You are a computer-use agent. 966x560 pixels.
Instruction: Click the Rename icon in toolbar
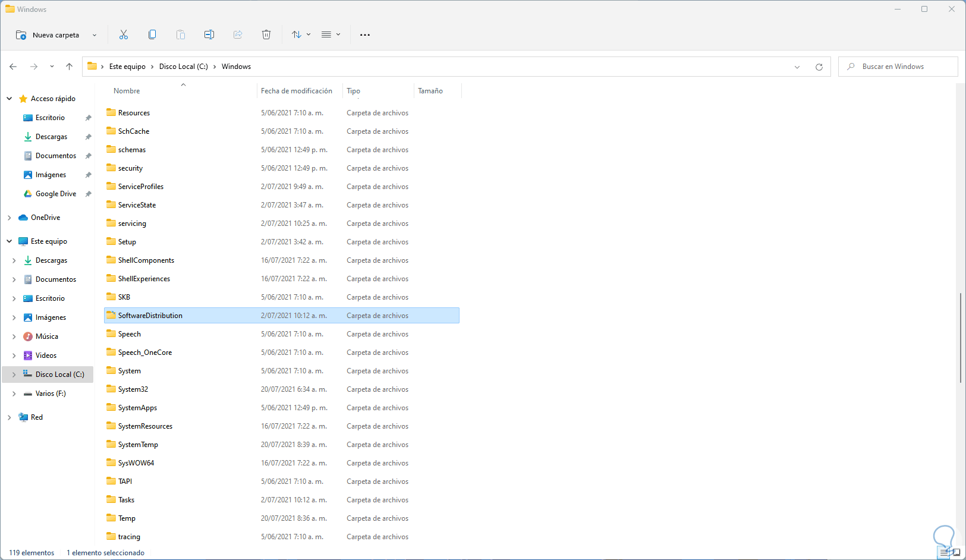[209, 35]
